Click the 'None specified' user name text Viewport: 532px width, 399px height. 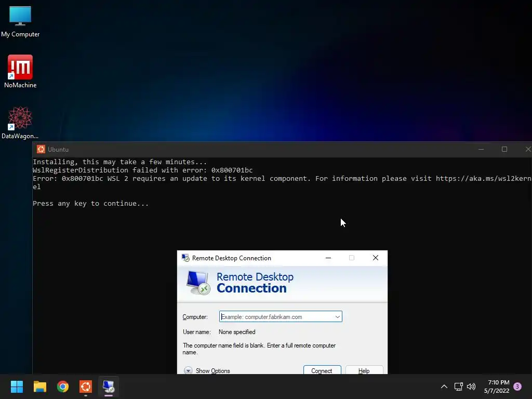[x=237, y=332]
